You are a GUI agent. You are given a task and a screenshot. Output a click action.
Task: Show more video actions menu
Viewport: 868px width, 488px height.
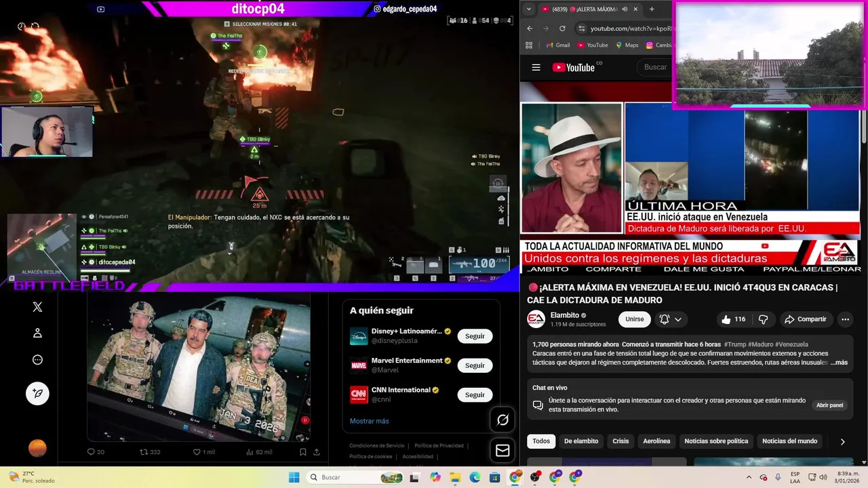coord(845,319)
